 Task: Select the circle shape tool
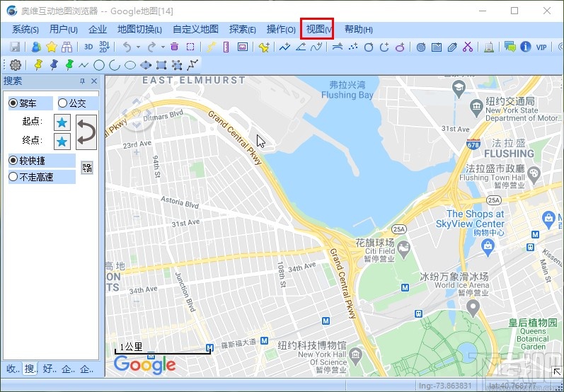(99, 65)
